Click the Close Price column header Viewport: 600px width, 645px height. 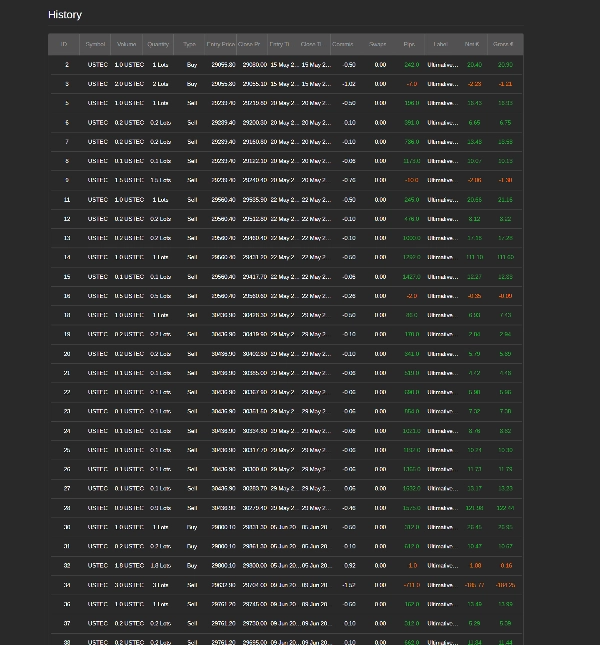pyautogui.click(x=252, y=44)
